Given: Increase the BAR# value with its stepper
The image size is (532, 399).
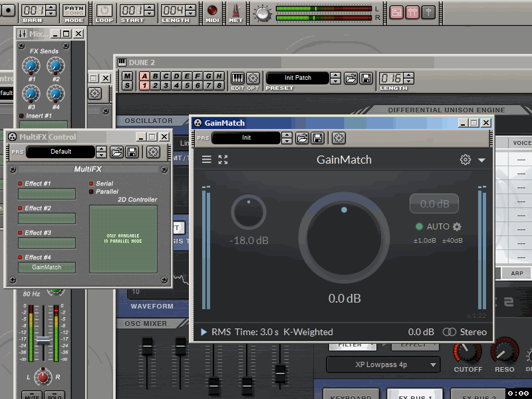Looking at the screenshot, I should click(51, 7).
